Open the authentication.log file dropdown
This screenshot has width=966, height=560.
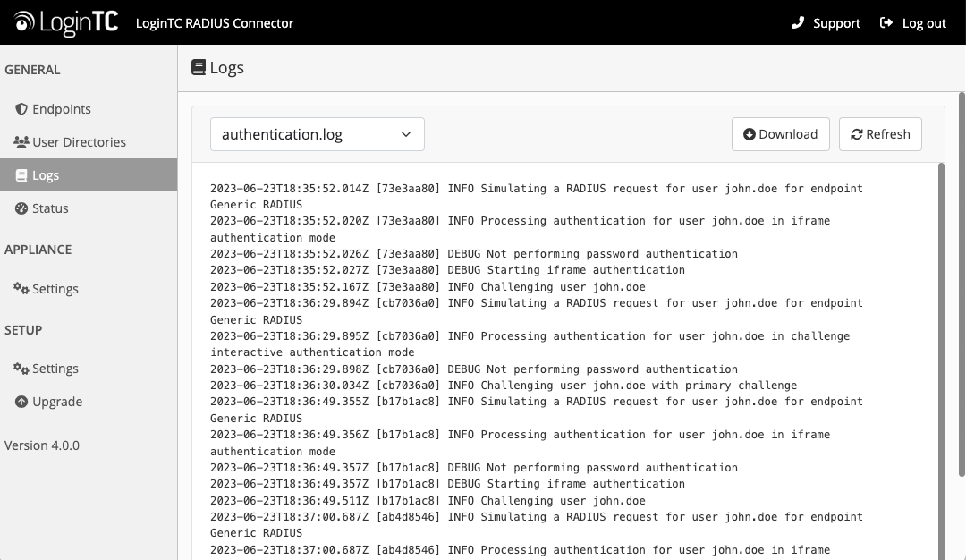(318, 134)
